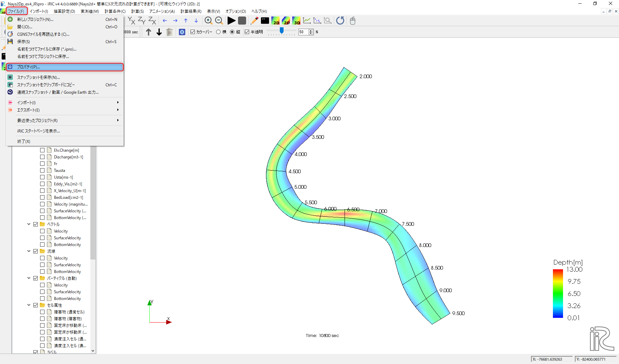Viewport: 619px width, 364px height.
Task: Open the 計算結果(R) menu
Action: (x=191, y=11)
